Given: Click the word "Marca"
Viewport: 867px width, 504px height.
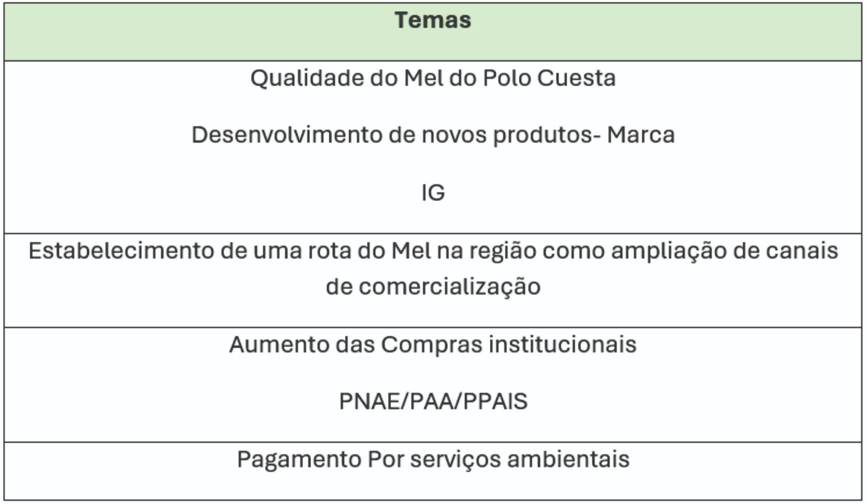Looking at the screenshot, I should (640, 135).
